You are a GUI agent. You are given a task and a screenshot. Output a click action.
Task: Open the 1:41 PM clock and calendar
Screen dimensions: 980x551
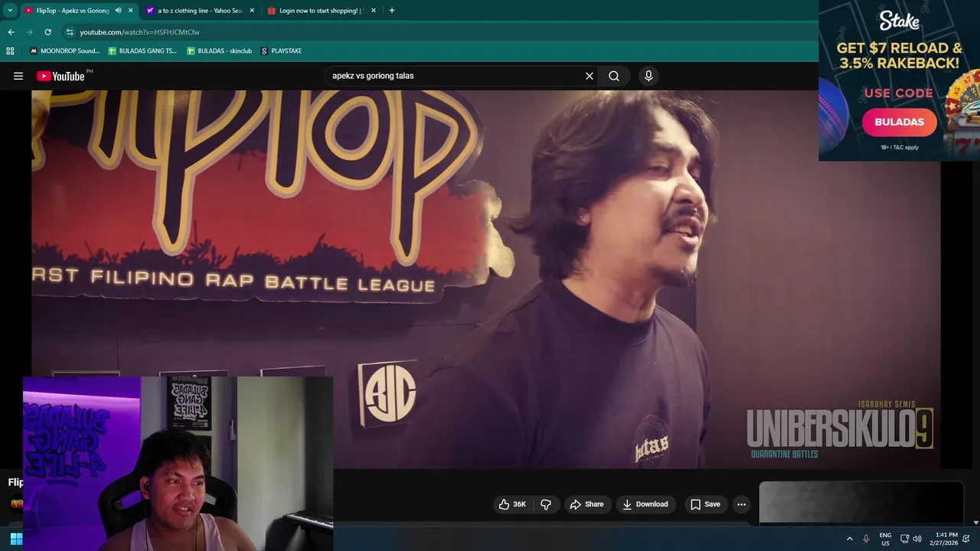(943, 539)
